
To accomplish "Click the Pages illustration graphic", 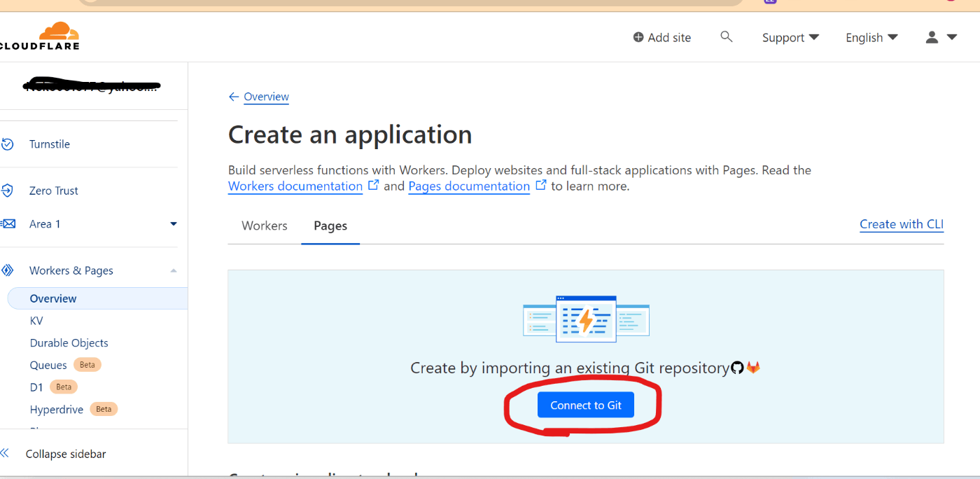I will (586, 319).
